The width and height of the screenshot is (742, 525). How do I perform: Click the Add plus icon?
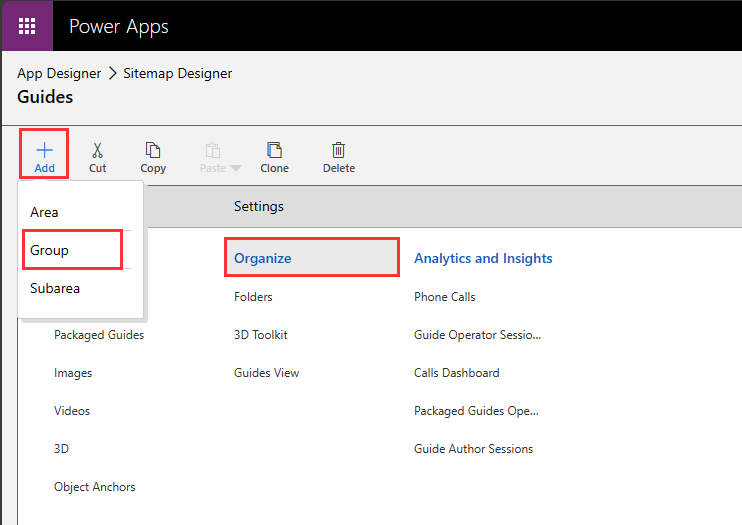pyautogui.click(x=44, y=150)
